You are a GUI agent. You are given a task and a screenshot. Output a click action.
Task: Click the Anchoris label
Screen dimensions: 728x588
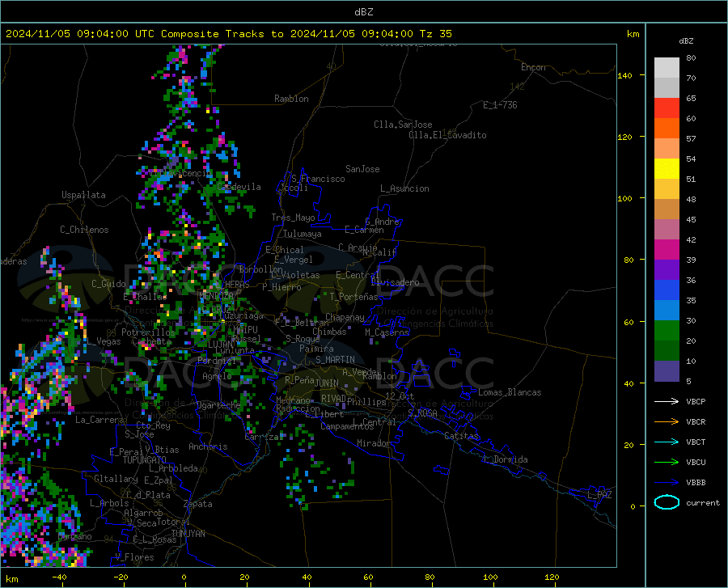[x=208, y=446]
